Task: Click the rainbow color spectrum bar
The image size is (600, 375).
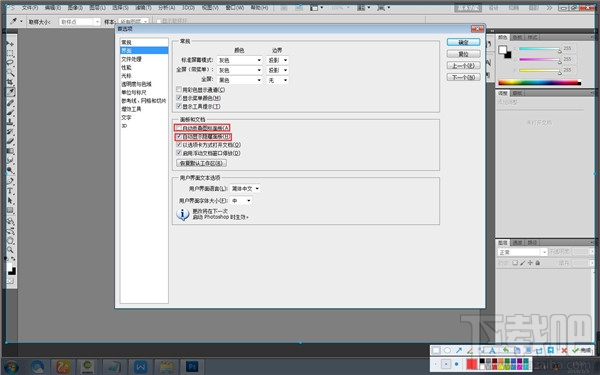Action: click(x=540, y=82)
